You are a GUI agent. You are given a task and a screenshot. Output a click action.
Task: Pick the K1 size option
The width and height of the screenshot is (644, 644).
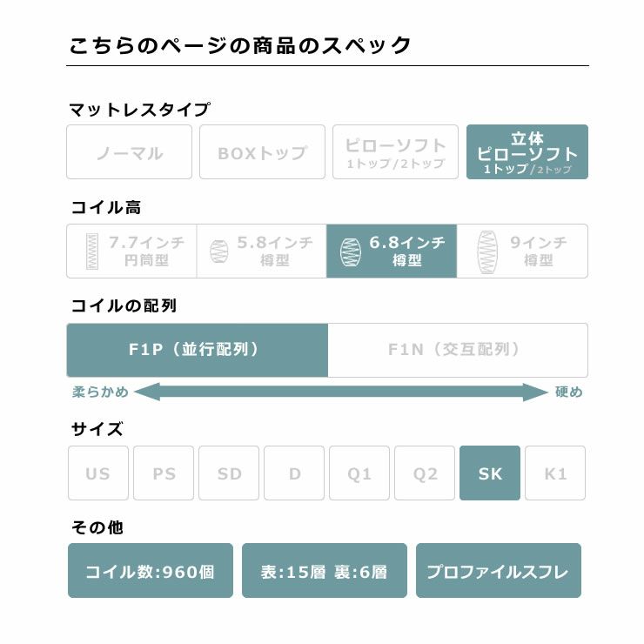555,473
